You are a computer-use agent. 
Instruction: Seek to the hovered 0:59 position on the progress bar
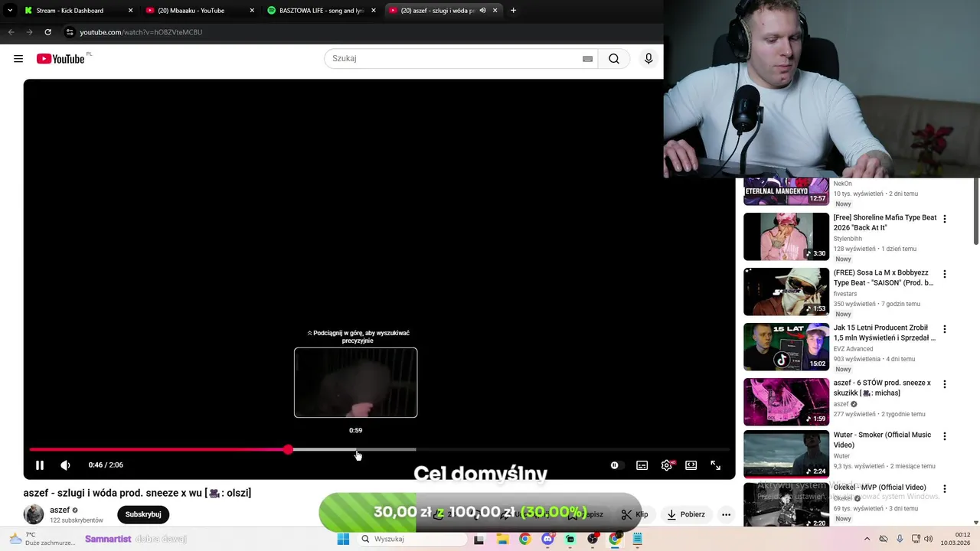[356, 450]
